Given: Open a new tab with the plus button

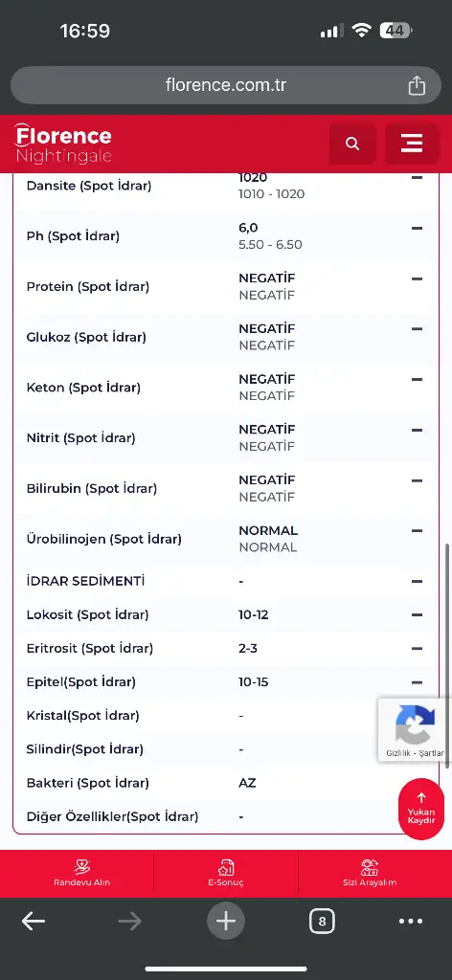Looking at the screenshot, I should coord(226,921).
